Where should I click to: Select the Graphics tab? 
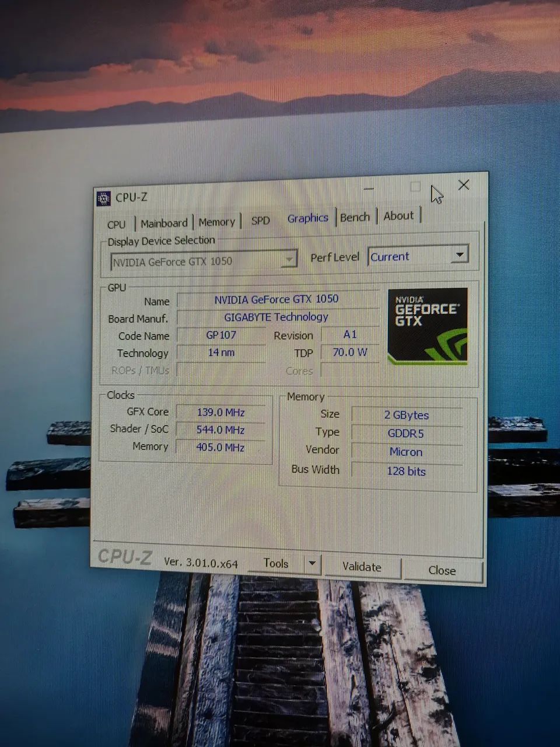(x=307, y=218)
